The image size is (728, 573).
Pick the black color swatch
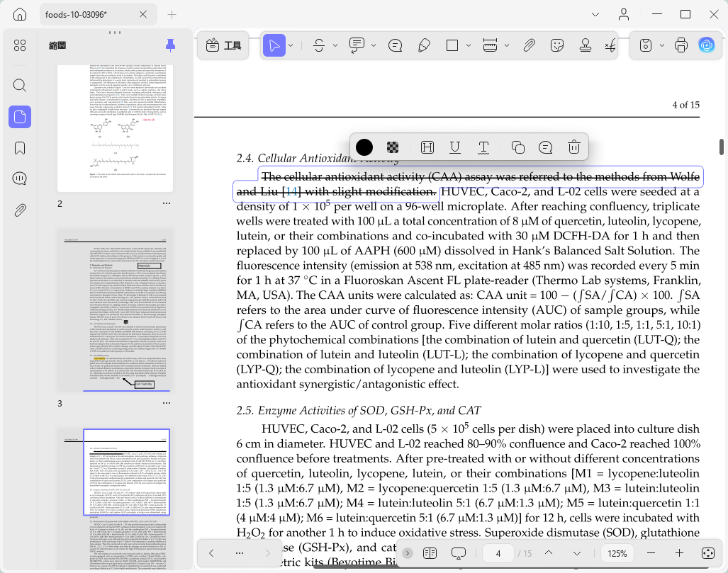pyautogui.click(x=364, y=147)
